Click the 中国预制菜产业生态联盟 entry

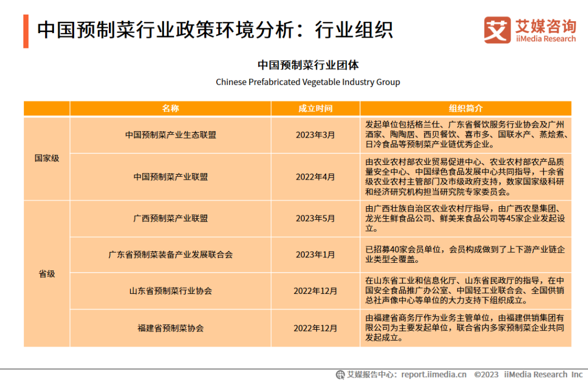click(x=170, y=135)
